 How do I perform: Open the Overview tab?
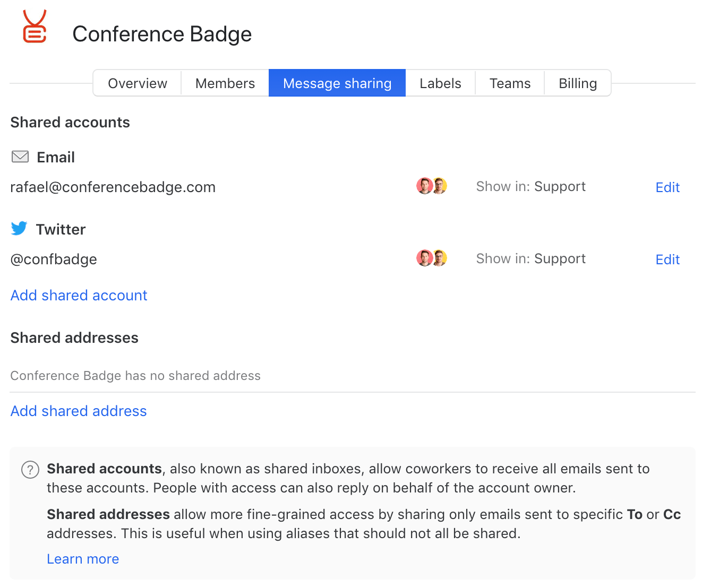point(138,83)
